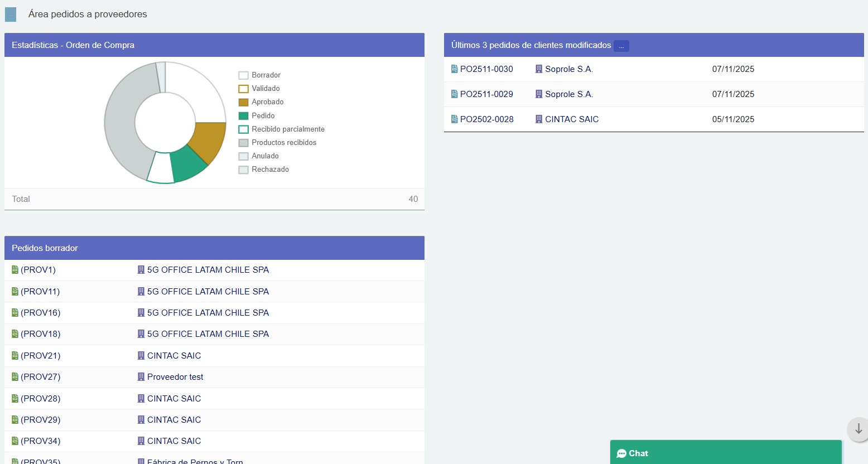Click the scroll down arrow button
Screen dimensions: 868x464
click(858, 429)
